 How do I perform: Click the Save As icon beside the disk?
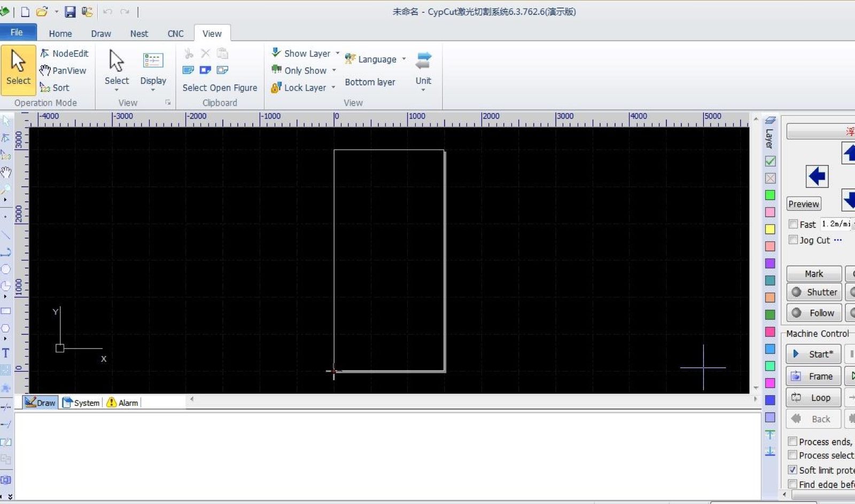pos(87,11)
